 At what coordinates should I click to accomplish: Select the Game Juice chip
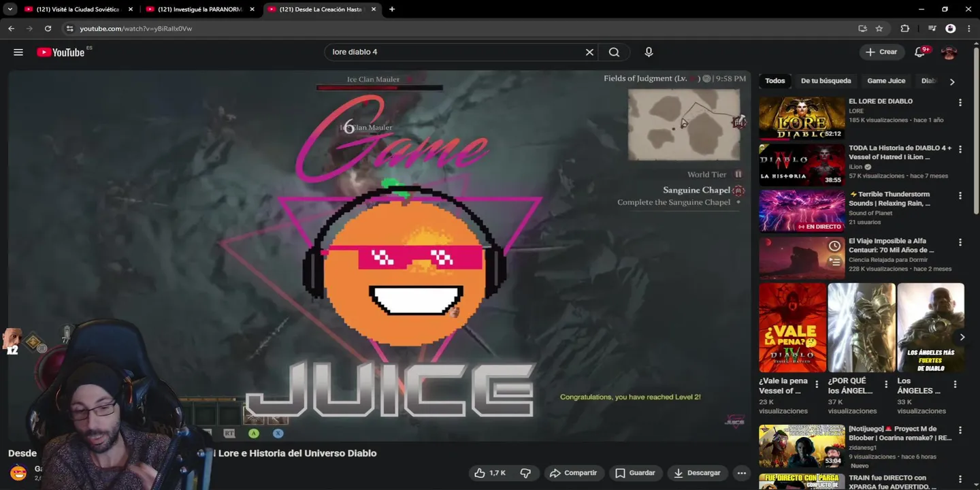[886, 81]
